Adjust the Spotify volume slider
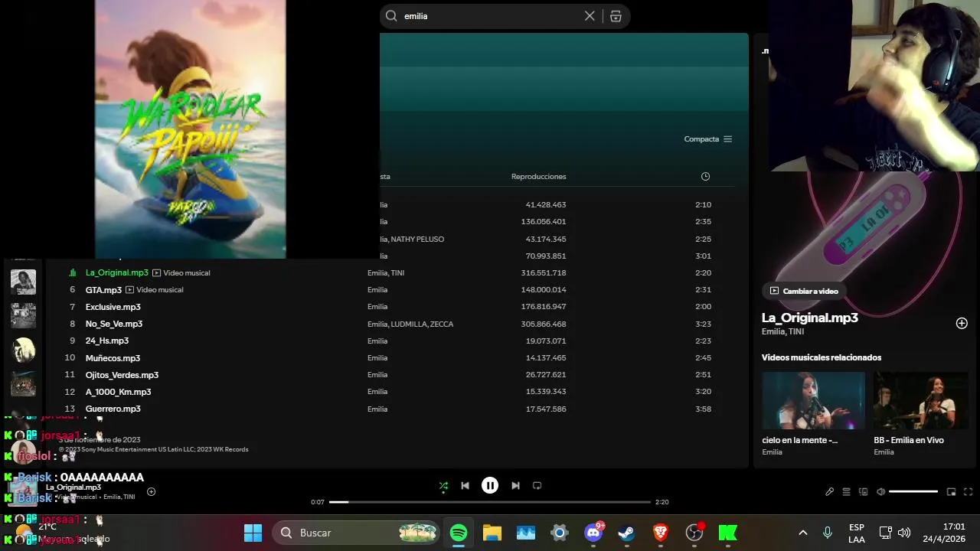 (x=913, y=491)
